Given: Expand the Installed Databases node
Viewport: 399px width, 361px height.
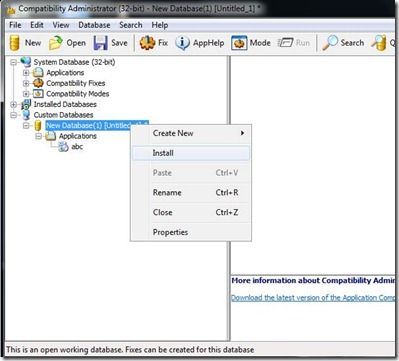Looking at the screenshot, I should click(x=13, y=105).
